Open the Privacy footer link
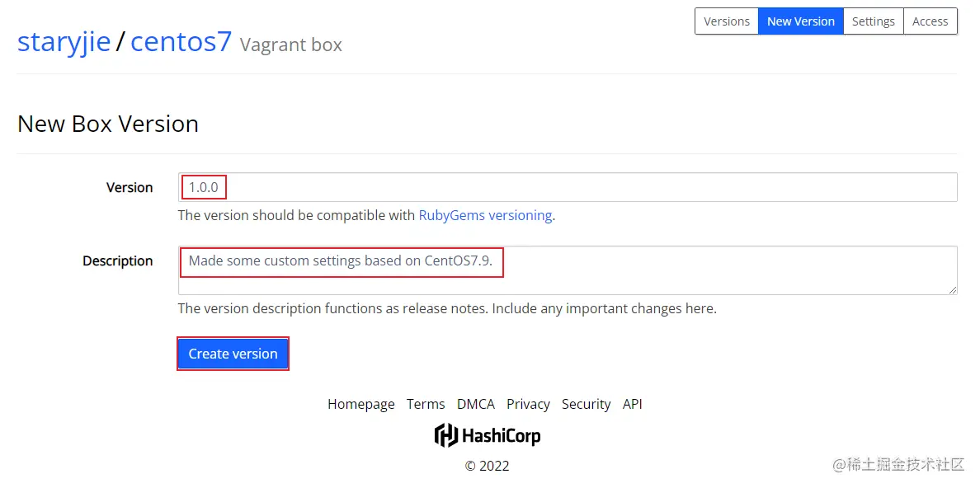This screenshot has width=980, height=488. pos(528,404)
